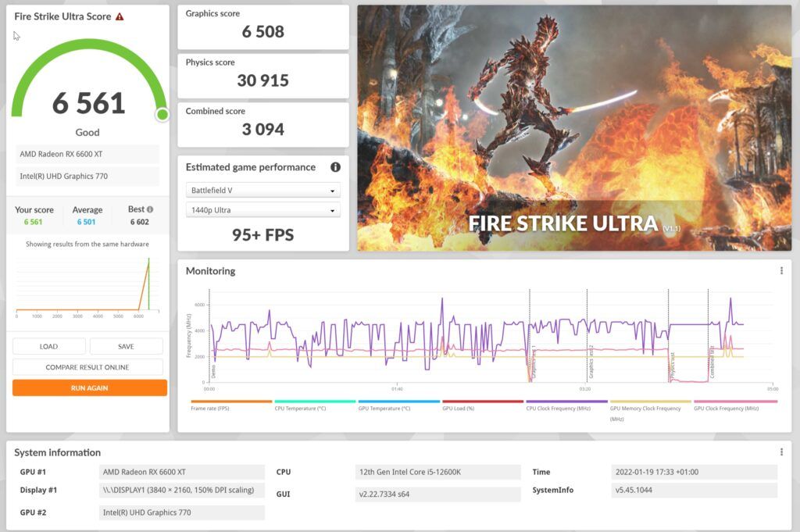Click the LOAD button
The image size is (800, 532).
49,346
